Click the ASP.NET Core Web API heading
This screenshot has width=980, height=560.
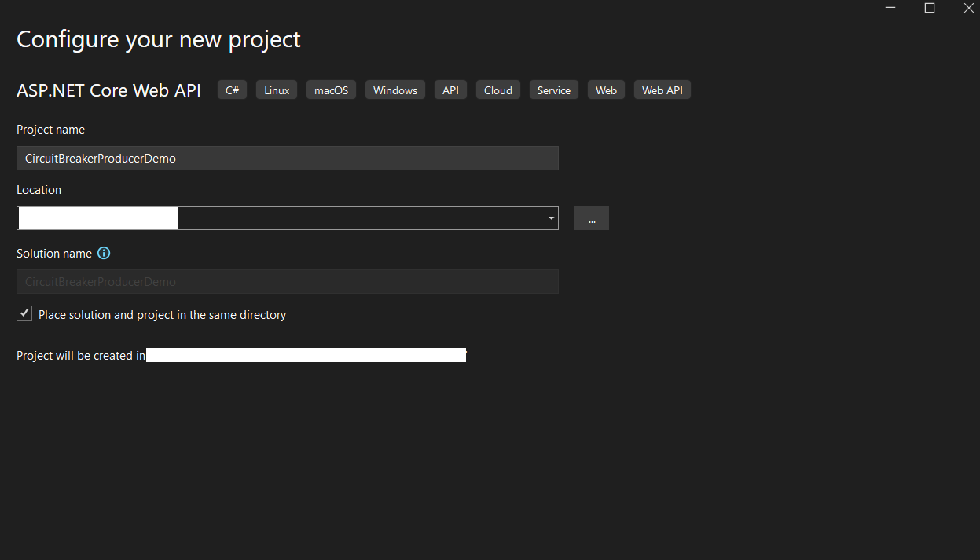(108, 90)
